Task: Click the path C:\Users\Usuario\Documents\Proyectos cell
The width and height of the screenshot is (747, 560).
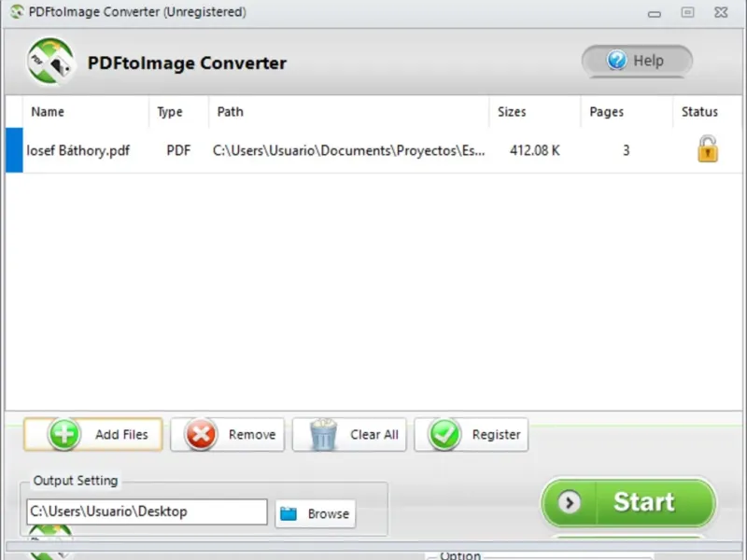Action: pyautogui.click(x=348, y=150)
